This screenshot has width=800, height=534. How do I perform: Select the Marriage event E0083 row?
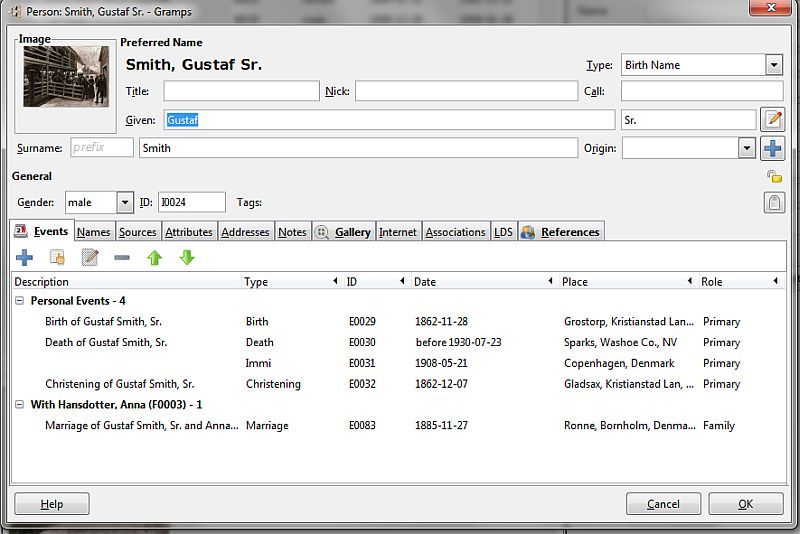click(x=398, y=425)
